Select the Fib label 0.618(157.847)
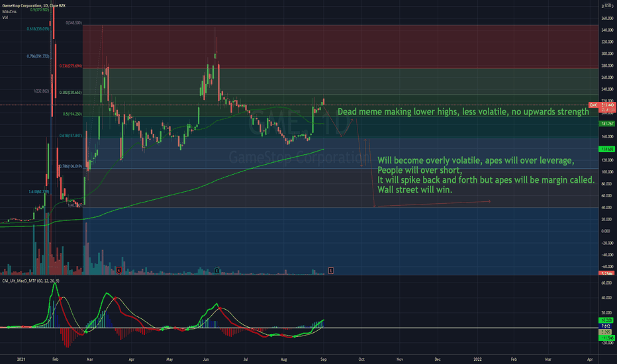Viewport: 617px width, 364px height. coord(70,136)
